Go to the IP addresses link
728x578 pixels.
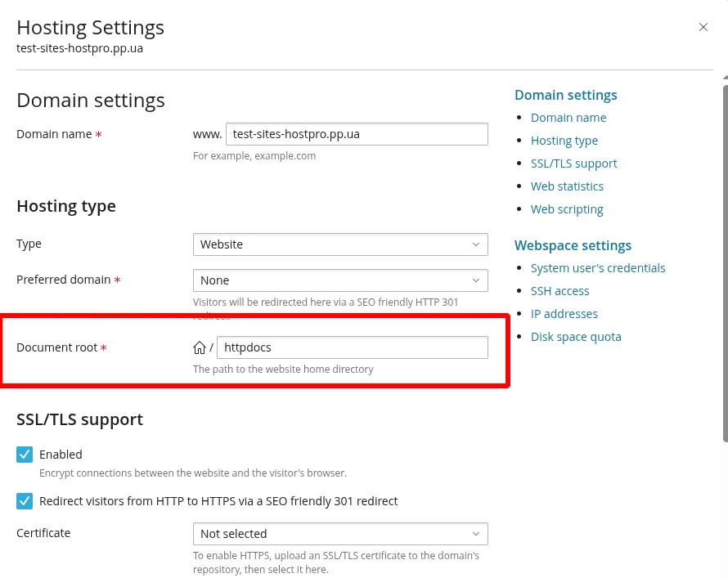[564, 314]
